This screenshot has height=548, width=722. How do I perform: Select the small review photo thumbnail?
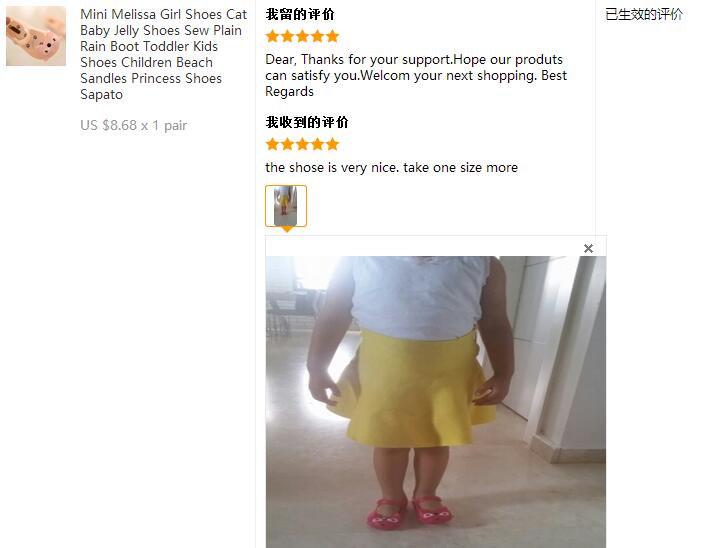(286, 206)
